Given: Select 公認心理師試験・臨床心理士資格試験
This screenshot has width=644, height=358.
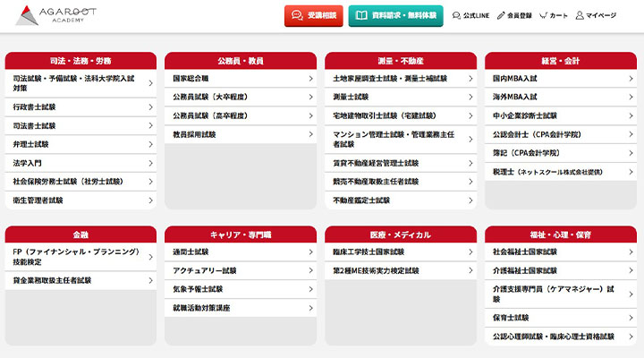Looking at the screenshot, I should [x=561, y=337].
